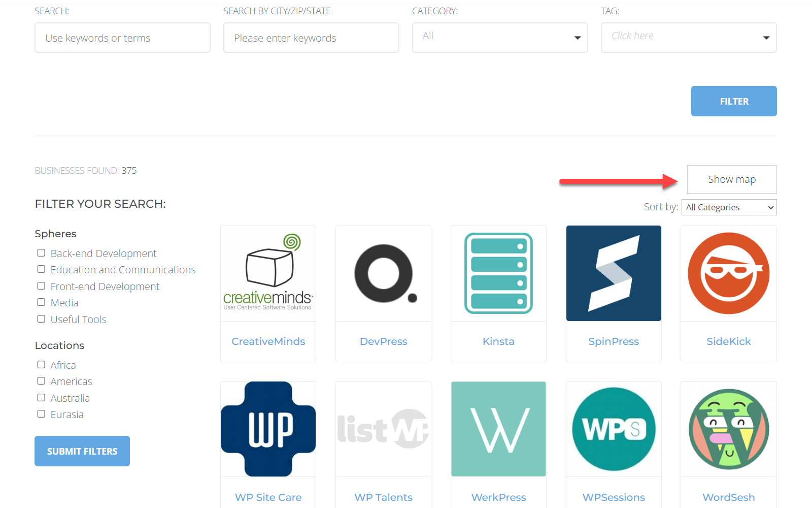812x508 pixels.
Task: Open the WP Site Care cross logo
Action: (268, 429)
